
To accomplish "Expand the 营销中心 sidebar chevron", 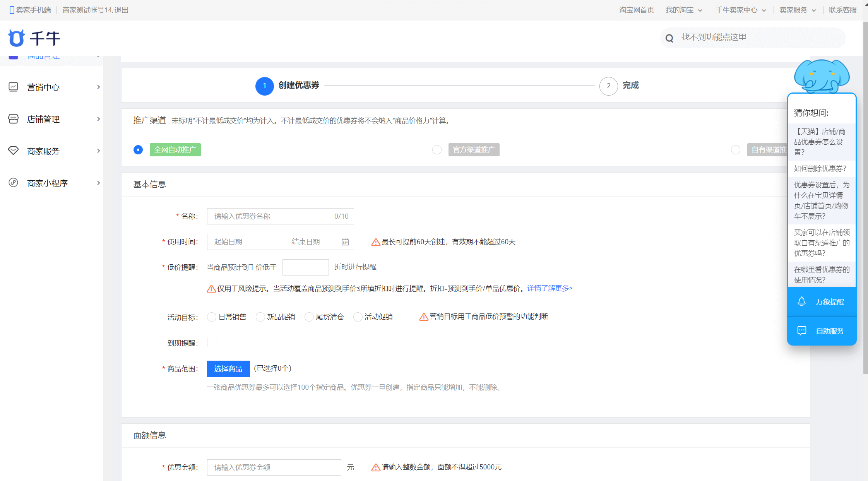I will tap(98, 87).
